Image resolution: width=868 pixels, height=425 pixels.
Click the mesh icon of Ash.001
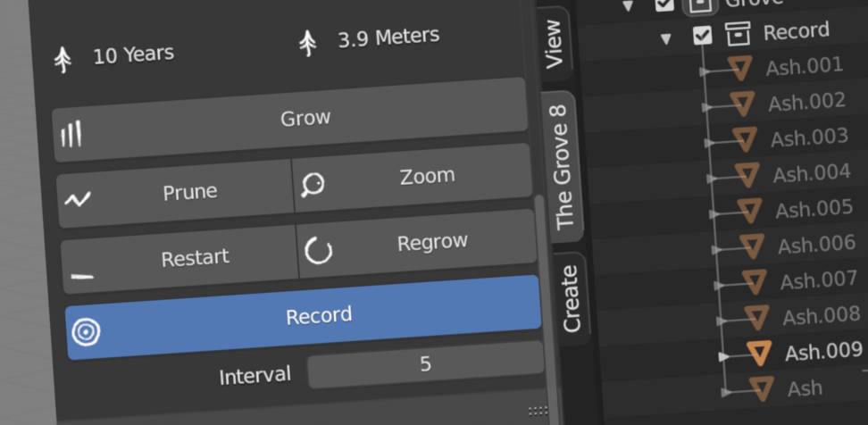[x=739, y=68]
